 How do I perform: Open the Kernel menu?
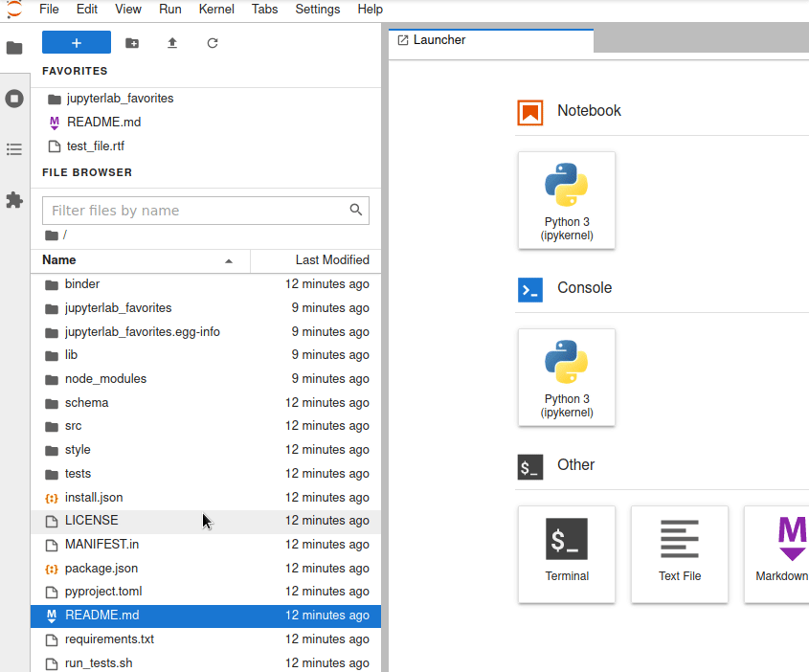[216, 10]
